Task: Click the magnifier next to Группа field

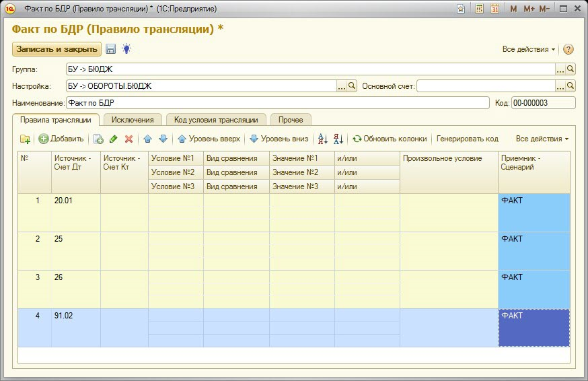Action: point(571,69)
